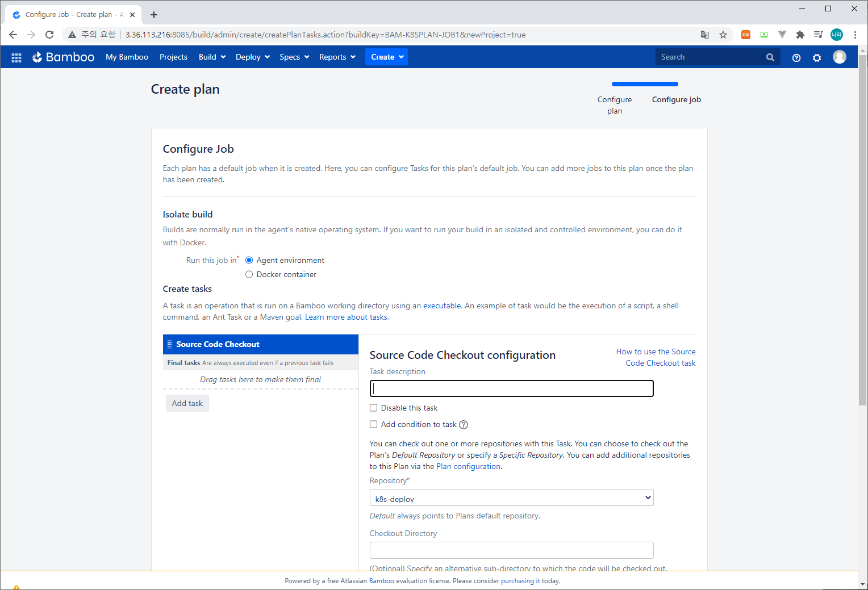
Task: Open the Plan configuration link
Action: [x=468, y=466]
